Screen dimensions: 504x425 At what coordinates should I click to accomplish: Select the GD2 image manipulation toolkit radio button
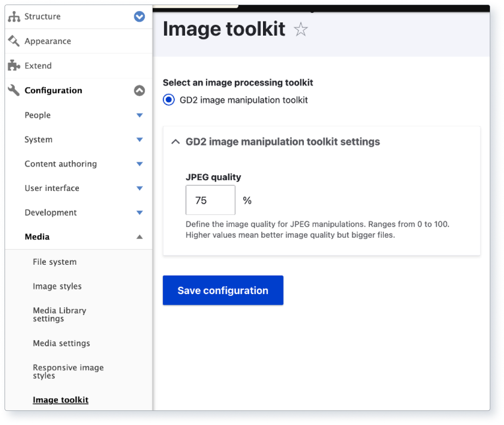click(168, 99)
